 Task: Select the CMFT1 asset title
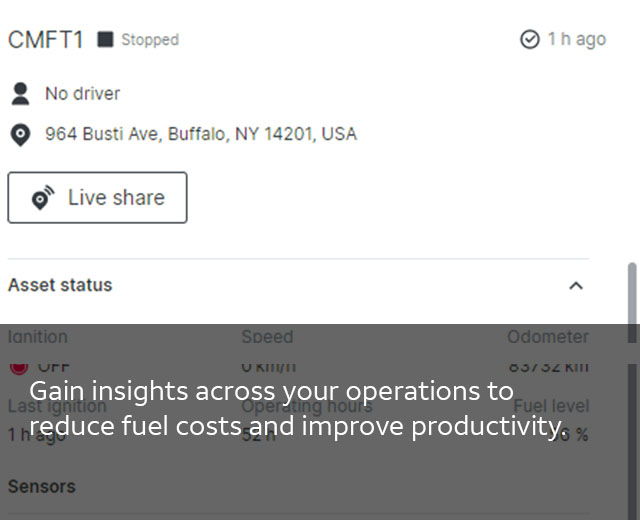[46, 40]
